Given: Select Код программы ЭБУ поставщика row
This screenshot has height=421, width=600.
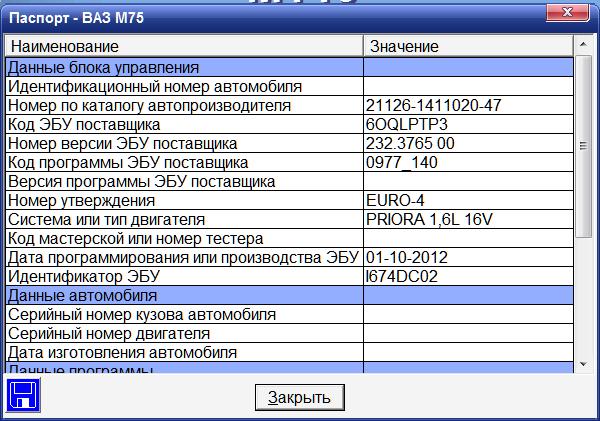Looking at the screenshot, I should click(x=289, y=162).
